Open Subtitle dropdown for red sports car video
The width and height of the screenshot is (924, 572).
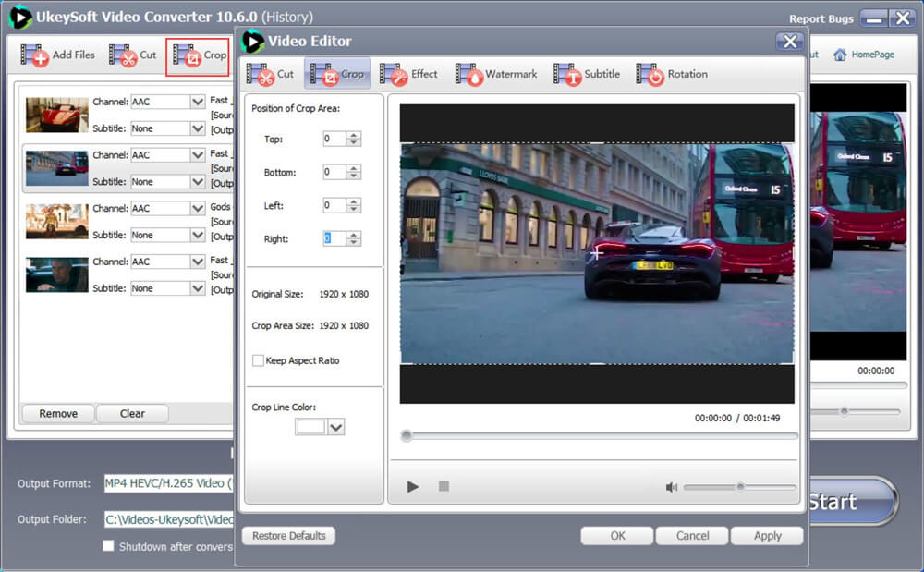[x=198, y=128]
